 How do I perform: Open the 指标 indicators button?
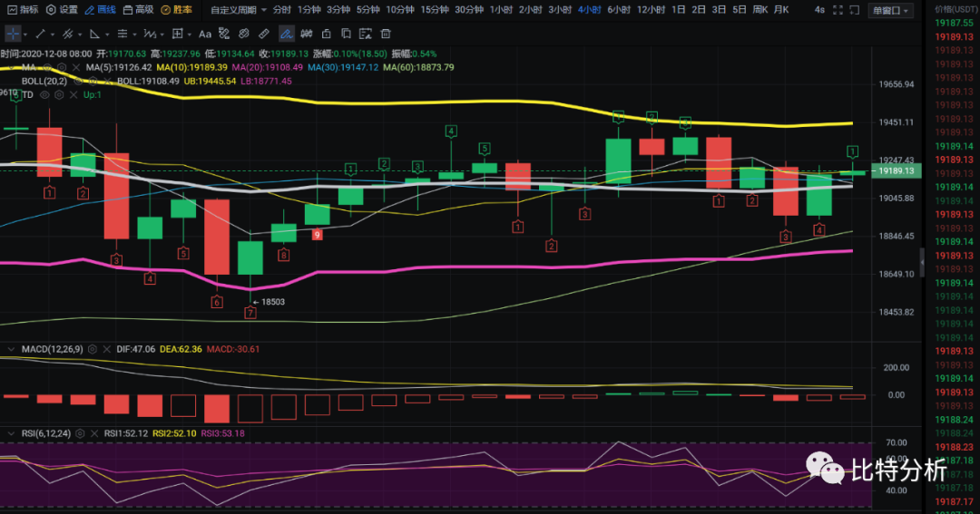pyautogui.click(x=23, y=10)
